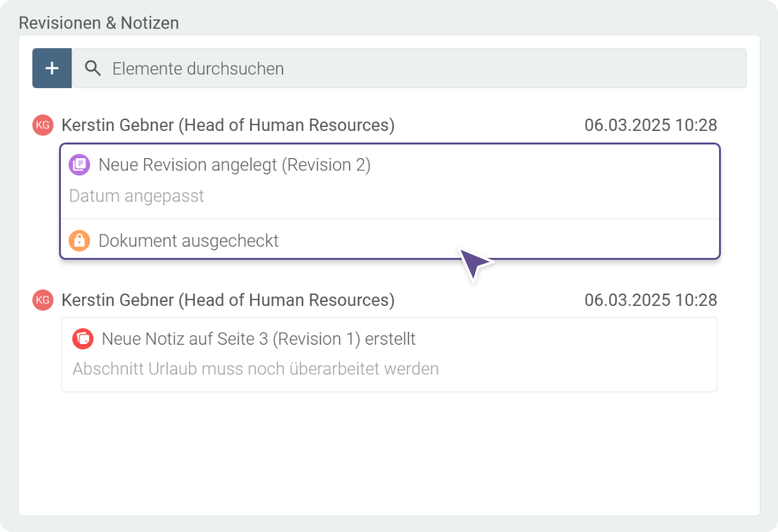The width and height of the screenshot is (778, 532).
Task: Click the "Revisionen & Notizen" panel heading
Action: 99,23
